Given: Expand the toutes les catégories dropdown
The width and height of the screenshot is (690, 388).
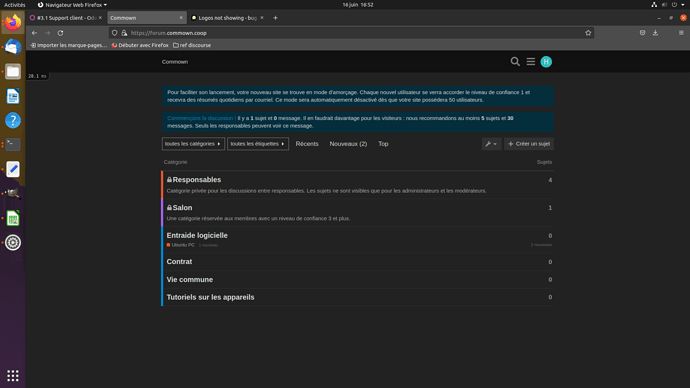Looking at the screenshot, I should pyautogui.click(x=193, y=144).
